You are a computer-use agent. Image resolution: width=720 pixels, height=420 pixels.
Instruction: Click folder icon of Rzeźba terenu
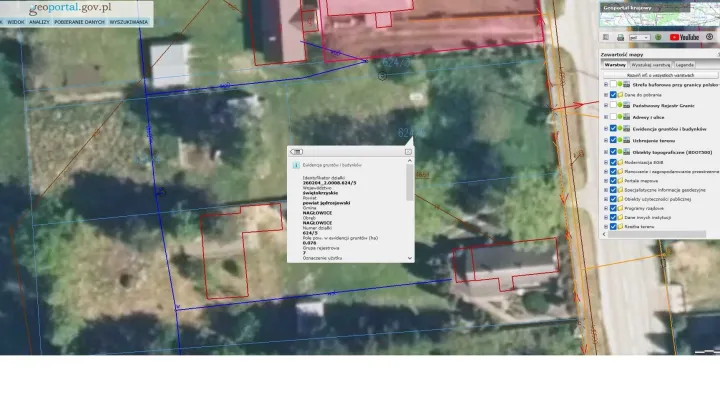click(x=620, y=227)
